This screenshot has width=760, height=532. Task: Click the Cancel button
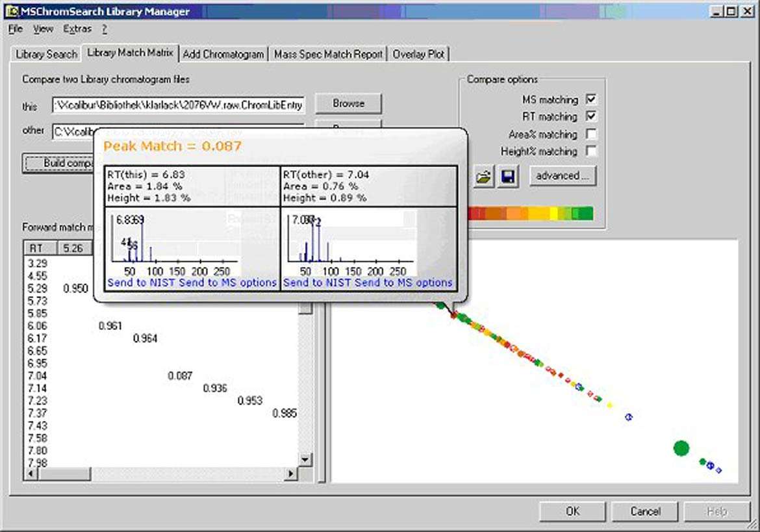coord(645,512)
